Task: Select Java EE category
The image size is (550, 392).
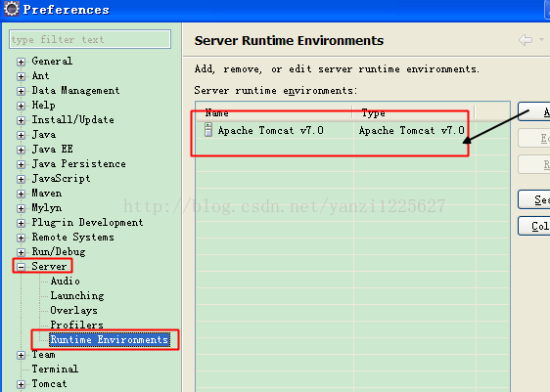Action: (52, 150)
